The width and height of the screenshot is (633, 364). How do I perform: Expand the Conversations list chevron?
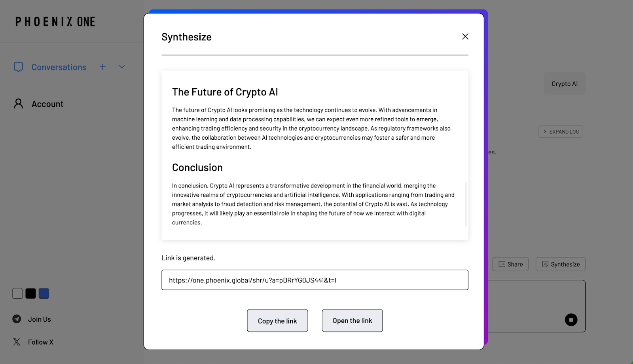pyautogui.click(x=122, y=67)
